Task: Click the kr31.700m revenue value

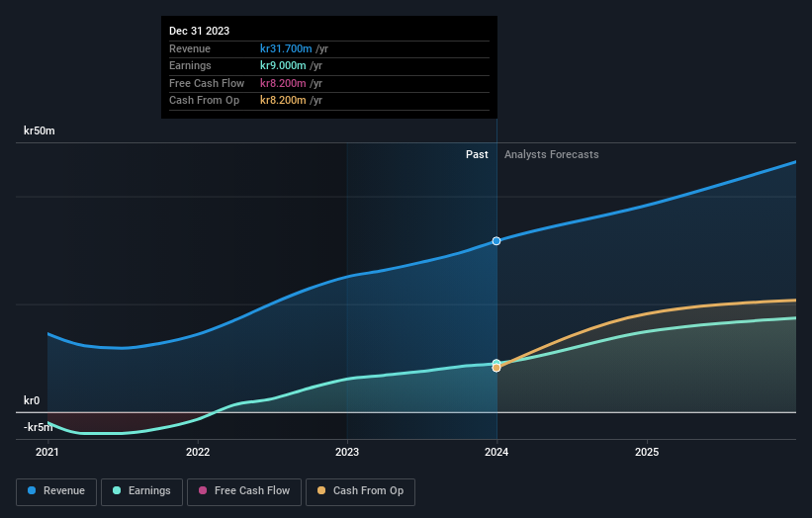Action: 286,48
